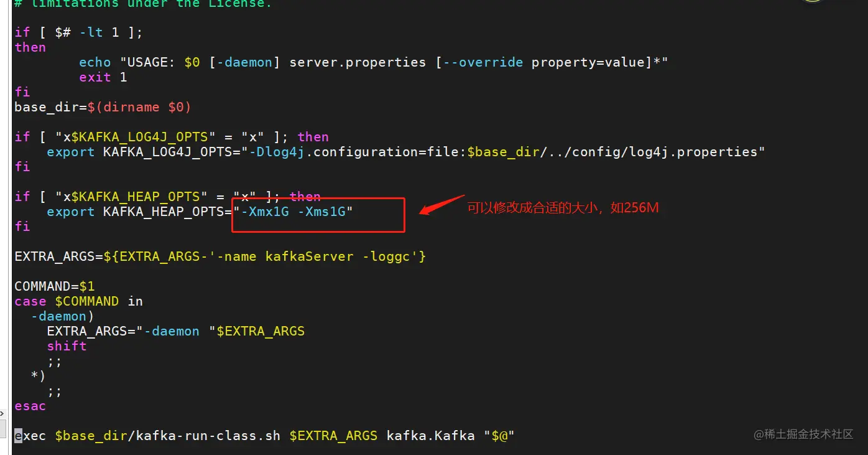Click "USAGE:" in the echo string

pos(152,62)
